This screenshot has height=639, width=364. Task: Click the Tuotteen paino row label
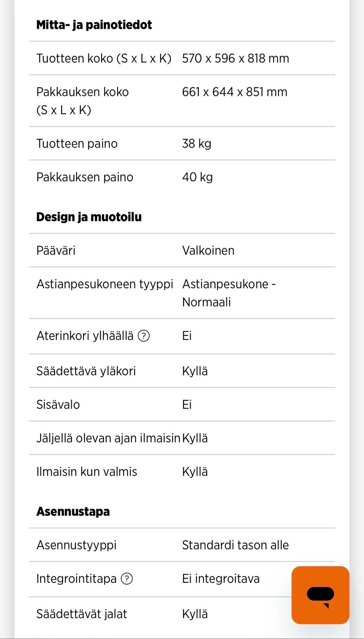tap(76, 143)
